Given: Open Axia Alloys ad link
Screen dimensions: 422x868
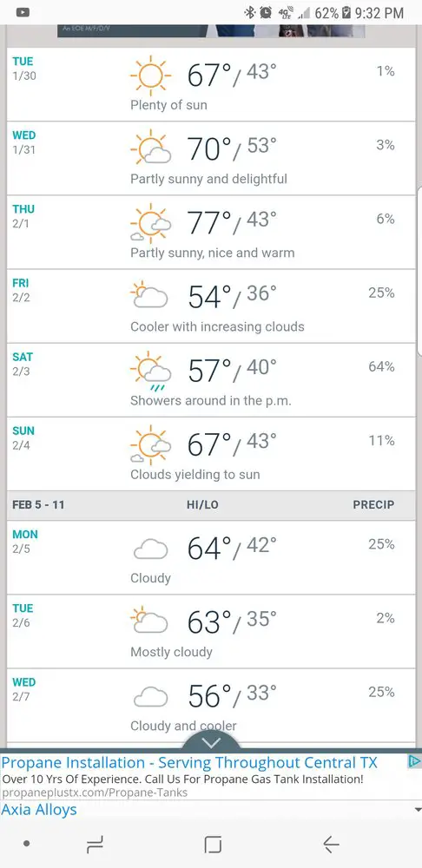Looking at the screenshot, I should (39, 809).
